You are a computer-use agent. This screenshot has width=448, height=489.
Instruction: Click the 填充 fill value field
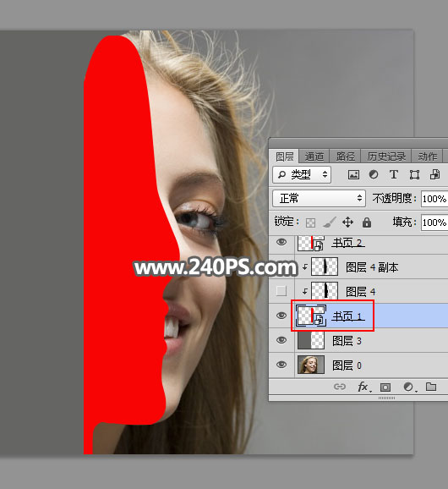(x=434, y=223)
